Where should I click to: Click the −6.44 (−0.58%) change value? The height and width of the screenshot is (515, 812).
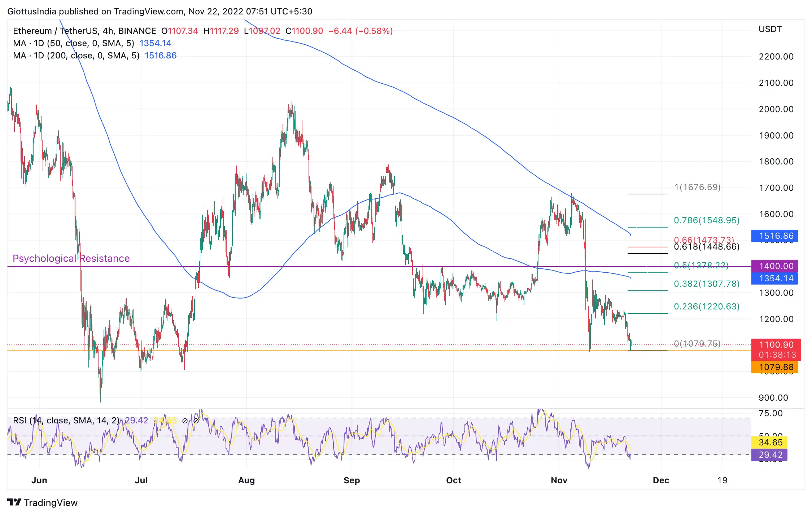[361, 31]
